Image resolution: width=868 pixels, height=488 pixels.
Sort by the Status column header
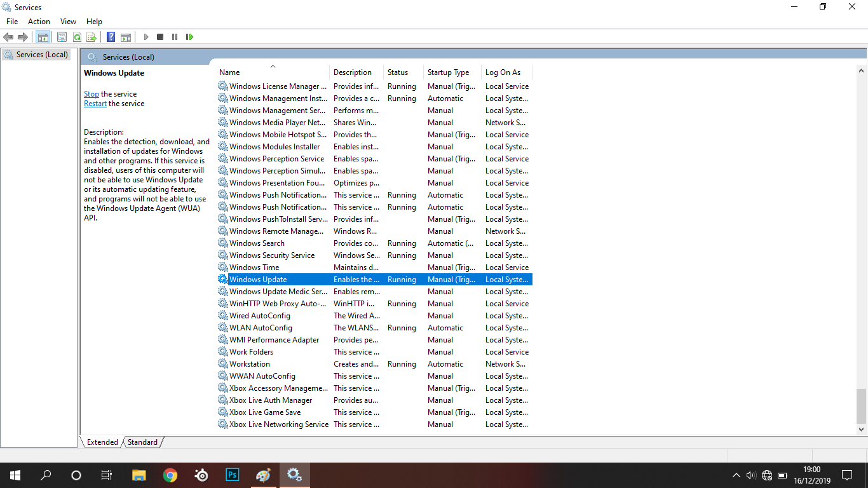404,72
